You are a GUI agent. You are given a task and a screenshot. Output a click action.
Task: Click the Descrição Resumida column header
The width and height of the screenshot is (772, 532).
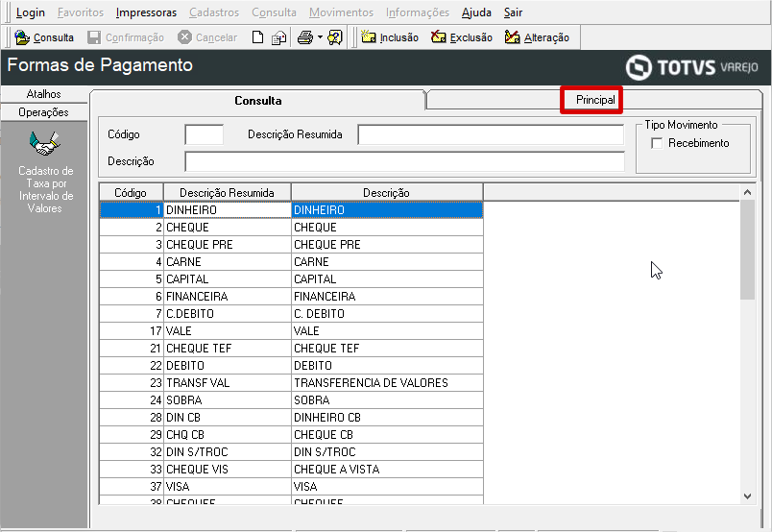(227, 193)
